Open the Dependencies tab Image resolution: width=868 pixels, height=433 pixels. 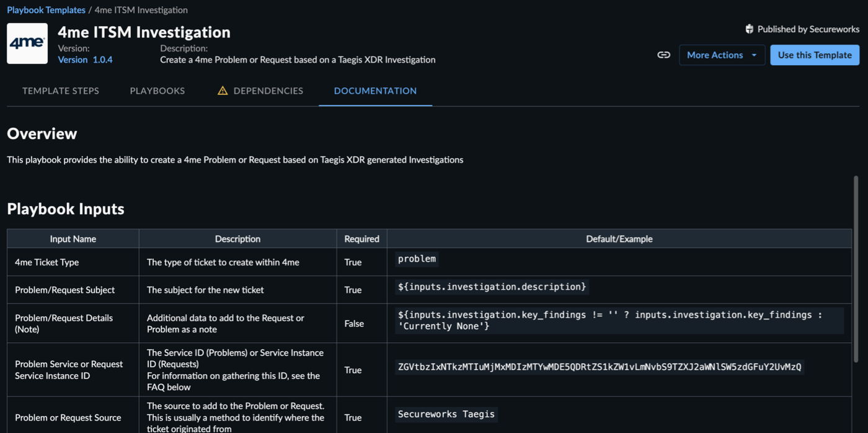(260, 91)
